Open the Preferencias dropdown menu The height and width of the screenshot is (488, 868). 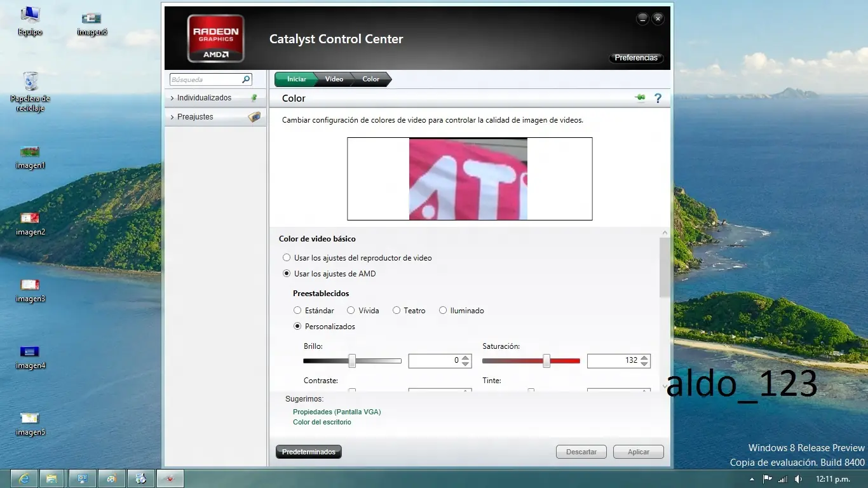click(636, 58)
